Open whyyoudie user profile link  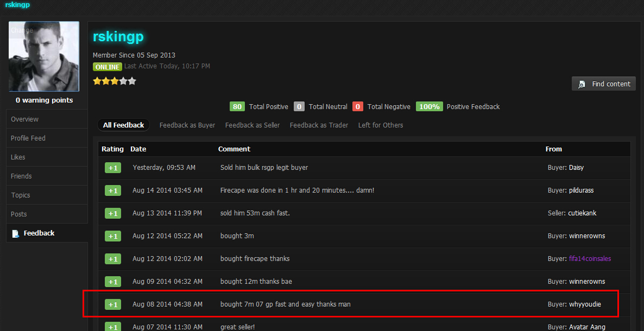pyautogui.click(x=585, y=304)
